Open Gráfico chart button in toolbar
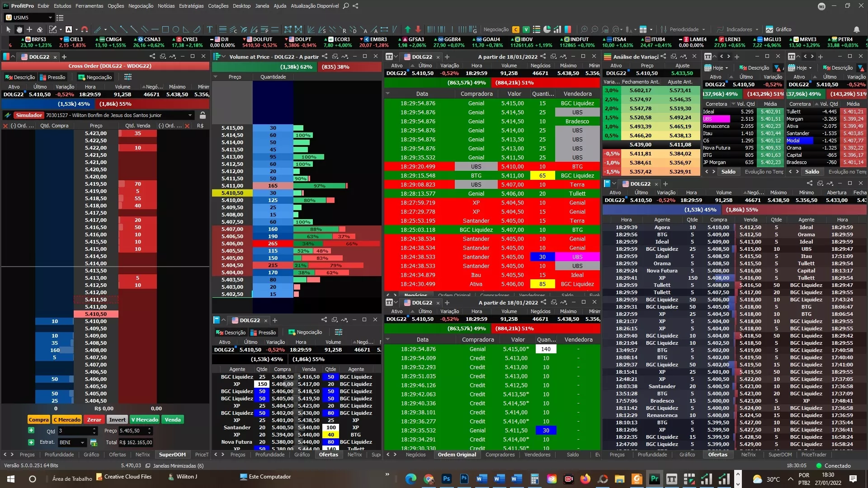This screenshot has height=488, width=868. (778, 29)
